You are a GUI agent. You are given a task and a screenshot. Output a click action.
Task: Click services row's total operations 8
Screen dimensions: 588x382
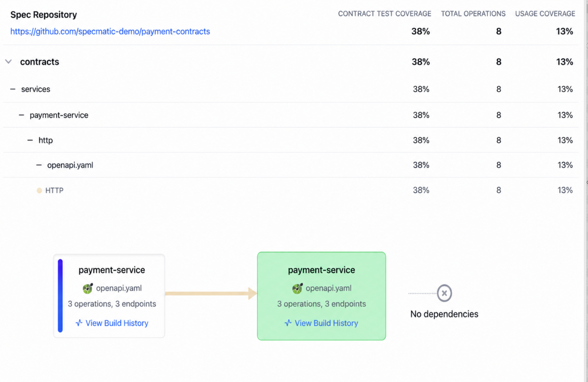[x=499, y=89]
